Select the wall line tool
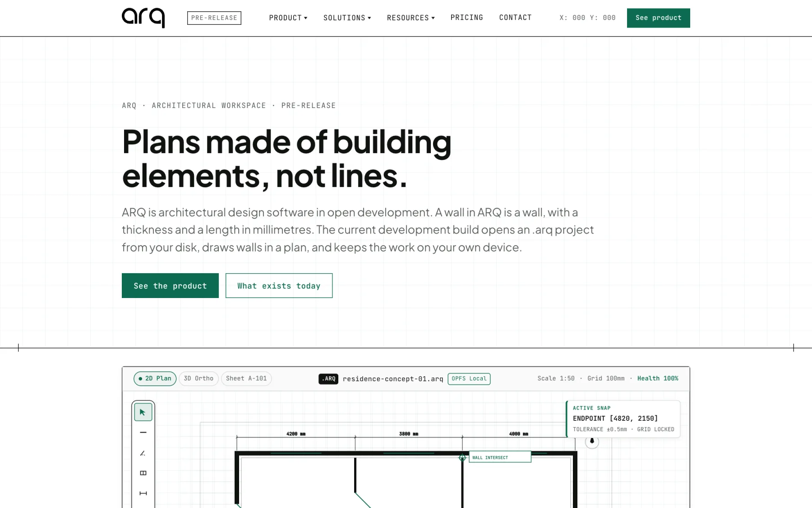The image size is (812, 508). pyautogui.click(x=143, y=432)
